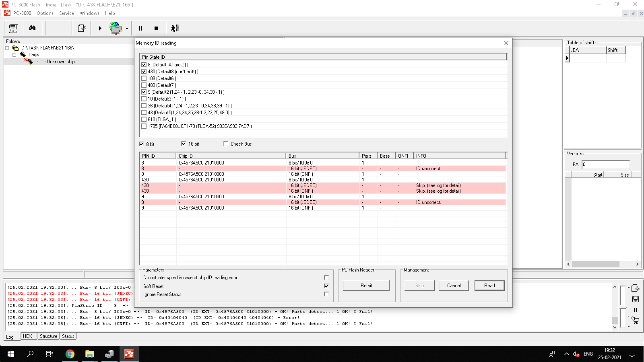Enable pin state 109 Default6 checkbox
This screenshot has width=644, height=362.
click(144, 78)
